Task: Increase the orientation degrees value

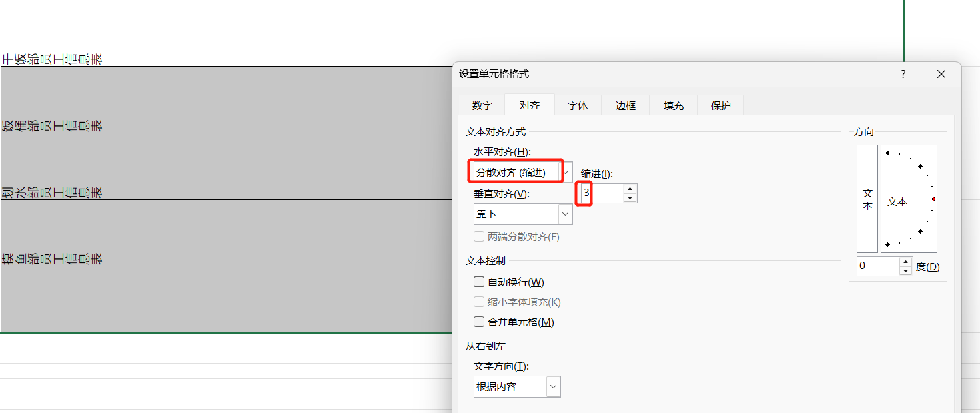Action: point(905,262)
